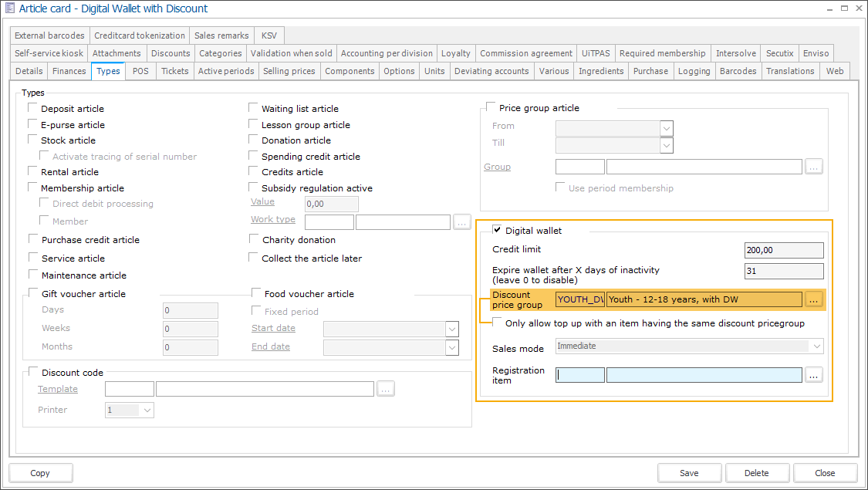The width and height of the screenshot is (868, 490).
Task: Open the Registration item lookup ellipsis button
Action: click(x=814, y=375)
